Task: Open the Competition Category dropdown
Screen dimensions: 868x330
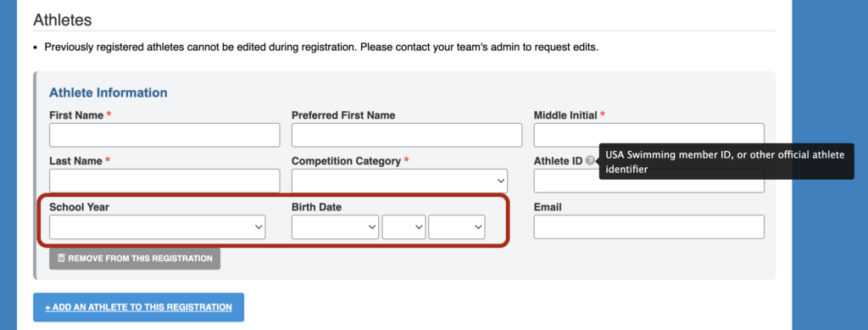Action: (x=400, y=181)
